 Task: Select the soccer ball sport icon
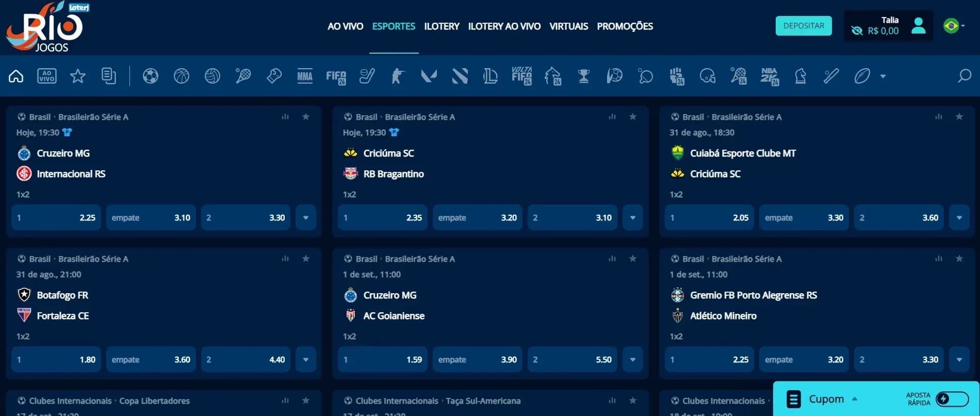coord(150,76)
